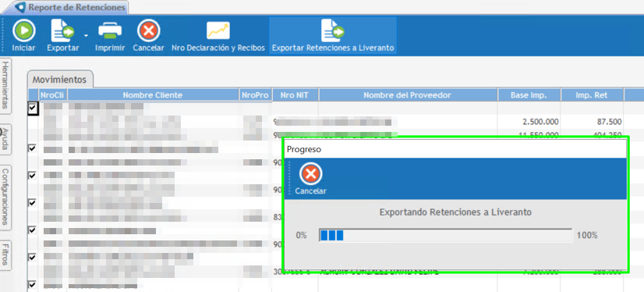Viewport: 644px width, 292px height.
Task: Click Exportar Retenciones a Liveranto icon
Action: click(x=333, y=31)
